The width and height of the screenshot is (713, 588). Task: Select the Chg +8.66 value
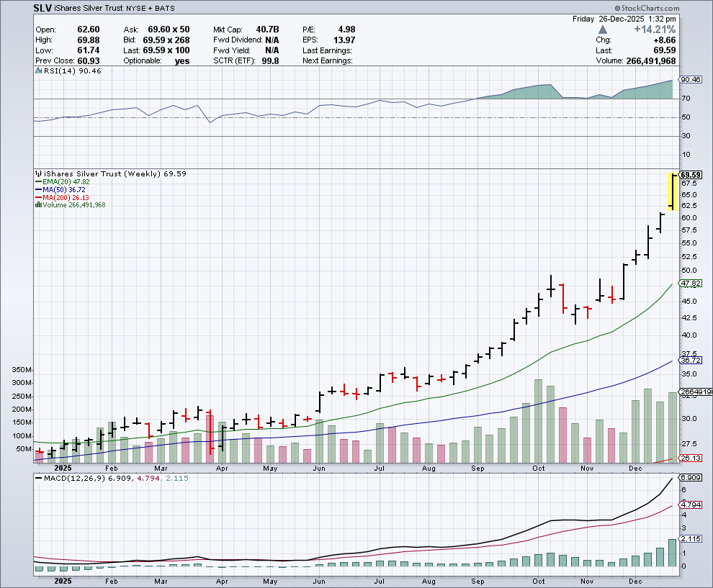click(x=664, y=40)
